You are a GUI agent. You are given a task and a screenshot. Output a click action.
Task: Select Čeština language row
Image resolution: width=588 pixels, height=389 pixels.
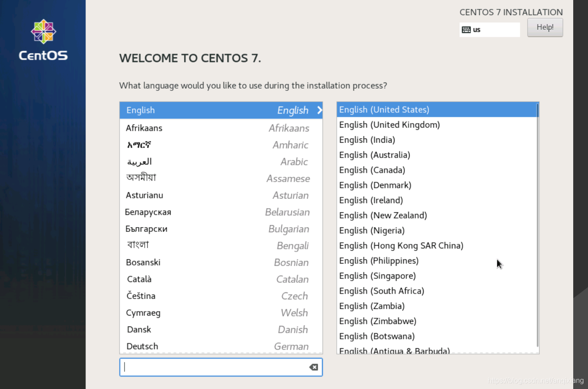221,296
